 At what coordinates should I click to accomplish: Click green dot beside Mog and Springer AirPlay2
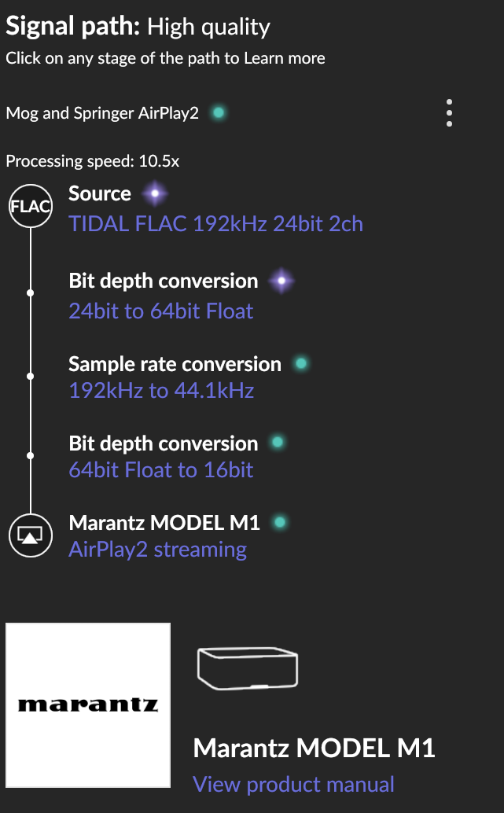(x=219, y=112)
